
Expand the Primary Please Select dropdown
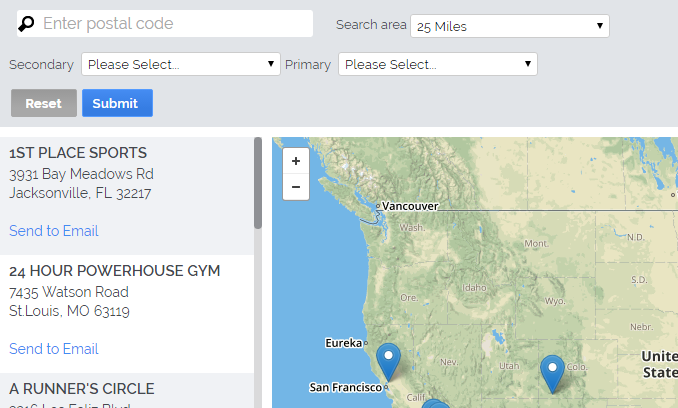click(x=438, y=64)
